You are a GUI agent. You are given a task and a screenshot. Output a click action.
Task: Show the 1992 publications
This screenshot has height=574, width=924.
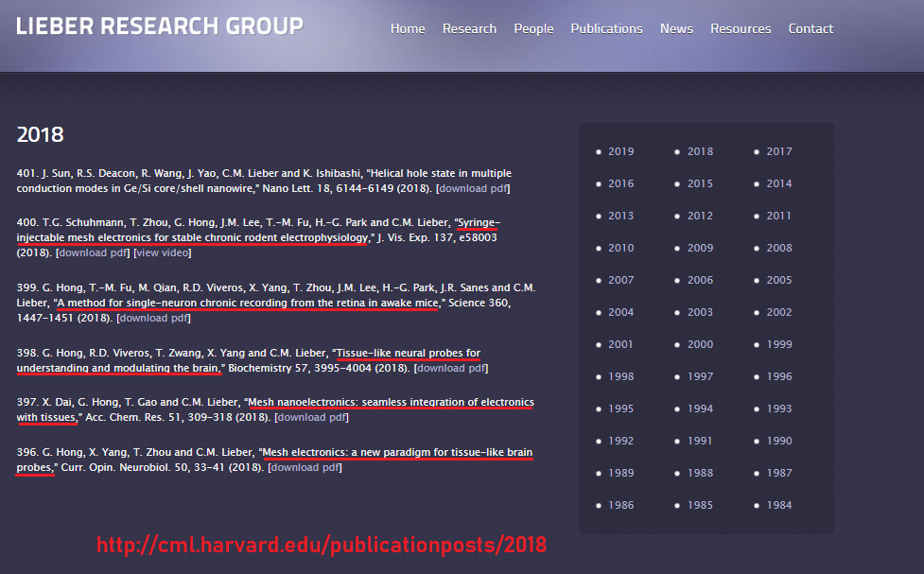tap(620, 441)
